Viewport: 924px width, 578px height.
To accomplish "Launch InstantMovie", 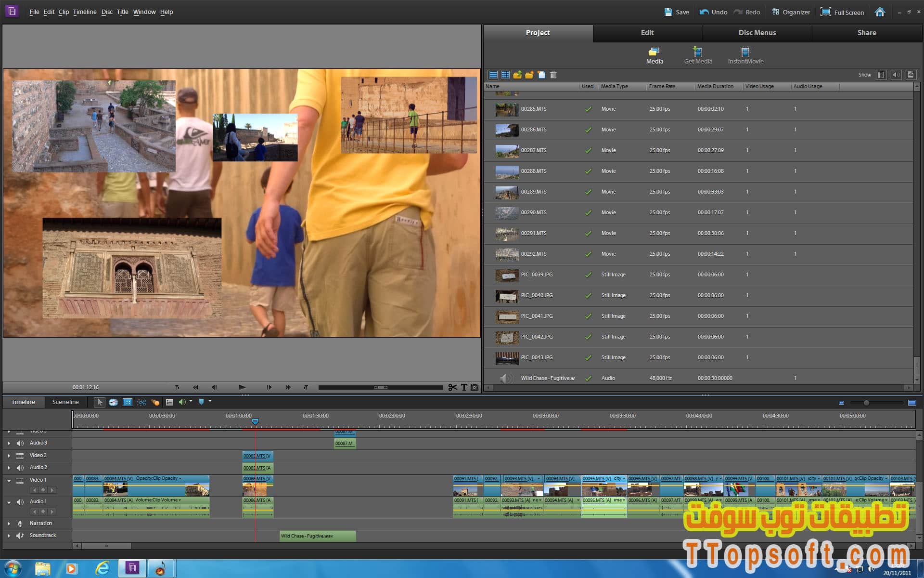I will [x=745, y=55].
